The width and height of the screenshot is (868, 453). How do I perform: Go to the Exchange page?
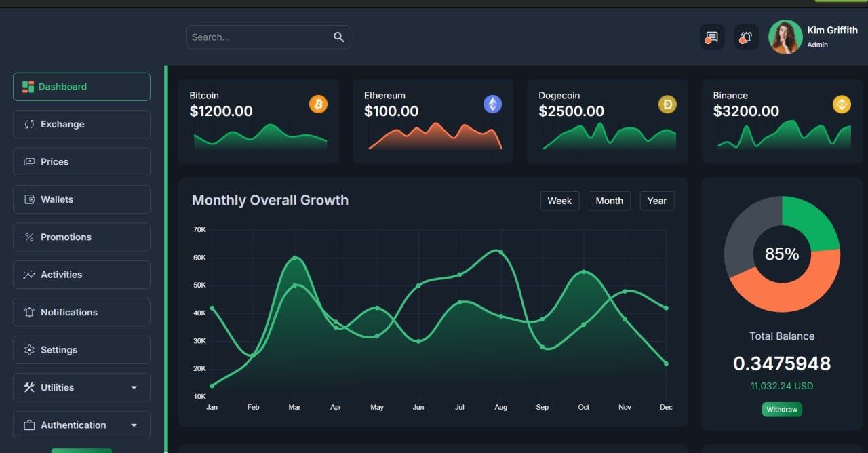81,124
